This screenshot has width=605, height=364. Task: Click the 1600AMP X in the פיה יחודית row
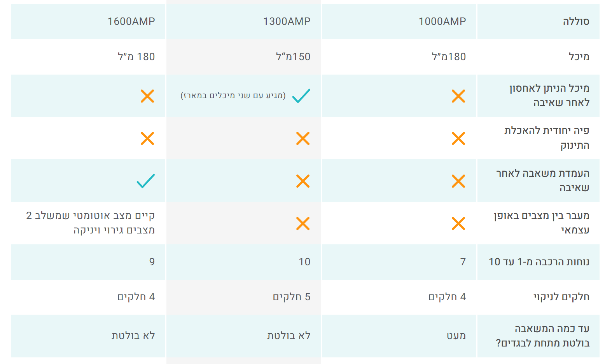click(147, 138)
